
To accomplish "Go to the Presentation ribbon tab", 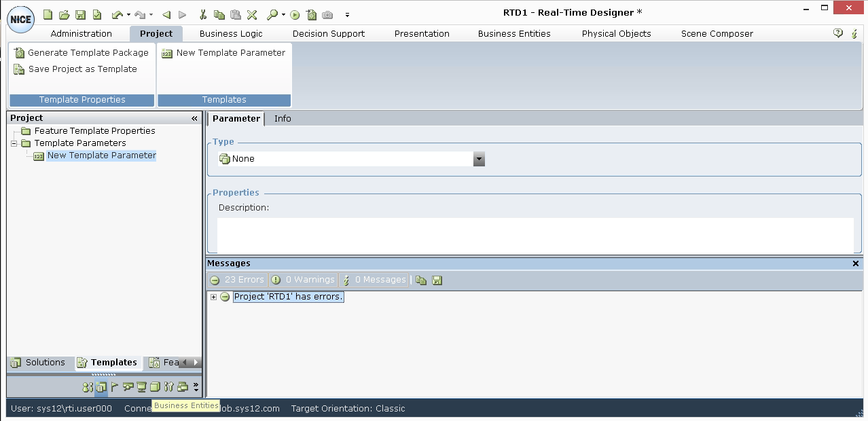I will point(422,33).
